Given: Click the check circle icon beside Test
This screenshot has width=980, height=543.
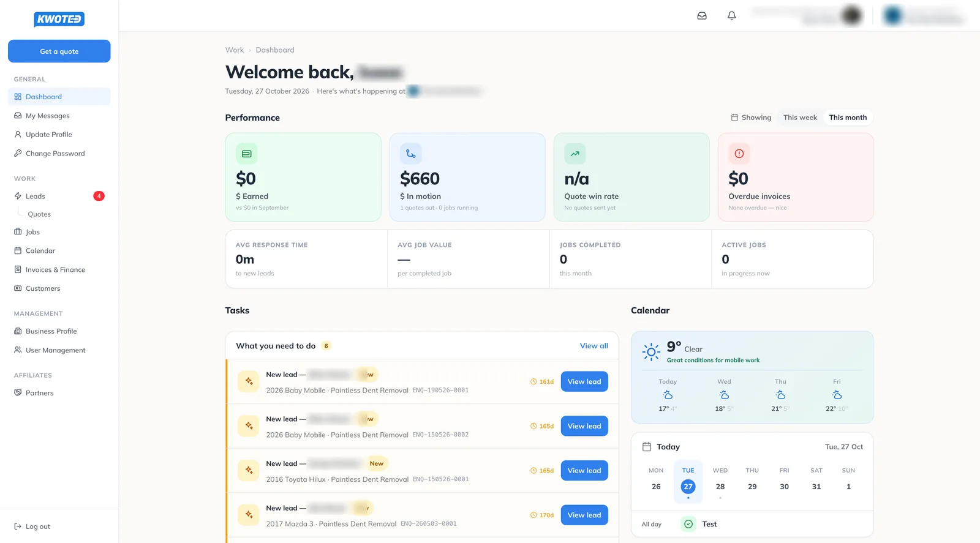Looking at the screenshot, I should [x=688, y=524].
